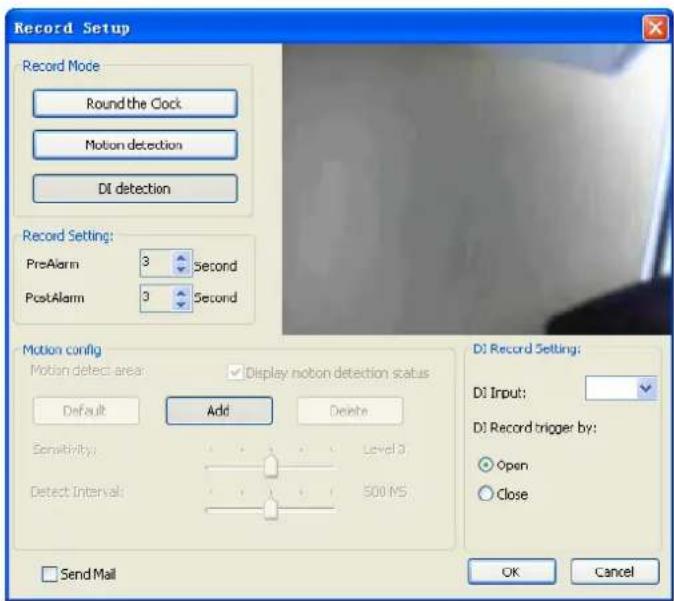Select Round the Clock record mode

(135, 103)
